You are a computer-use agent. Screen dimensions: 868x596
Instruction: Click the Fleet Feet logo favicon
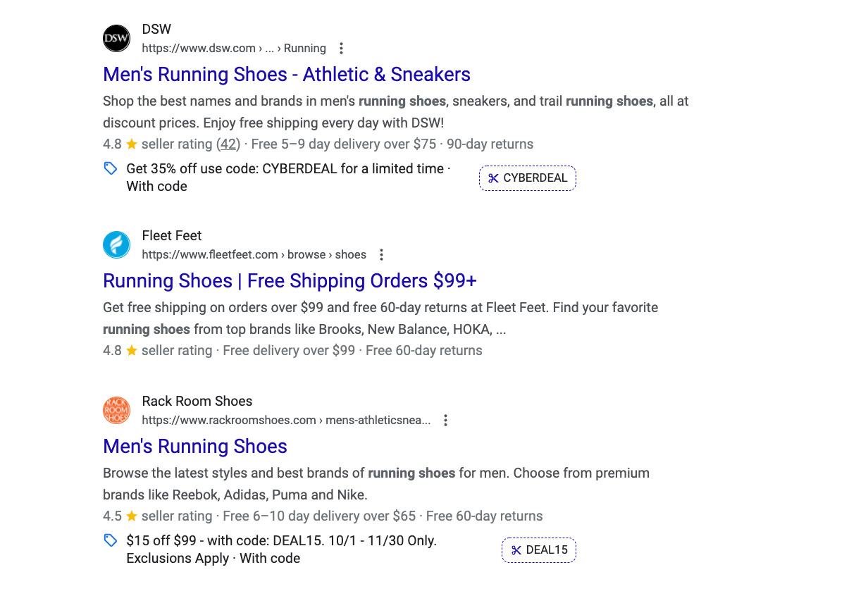116,244
